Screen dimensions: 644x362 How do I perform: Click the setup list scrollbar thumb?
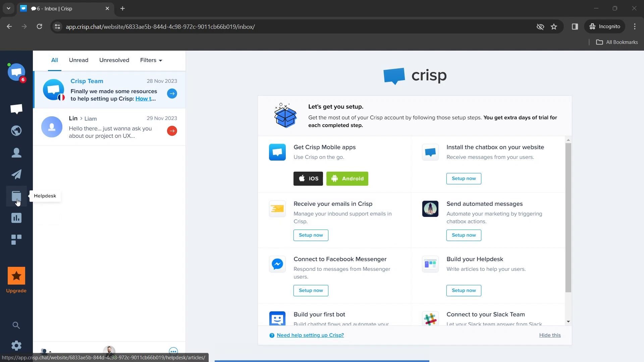[568, 218]
